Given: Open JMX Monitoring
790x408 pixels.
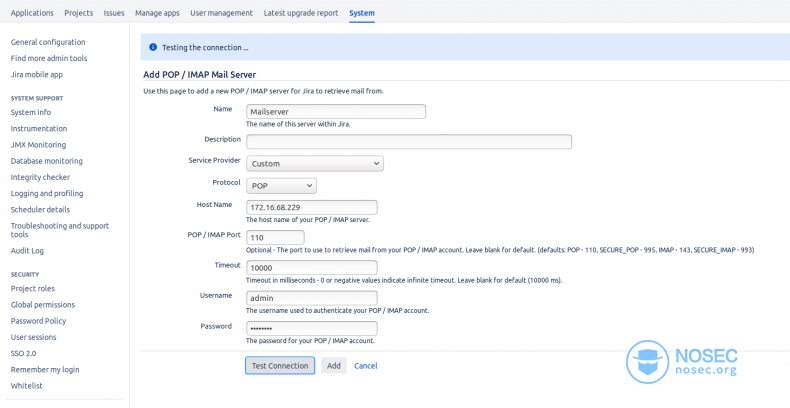Looking at the screenshot, I should click(x=38, y=145).
